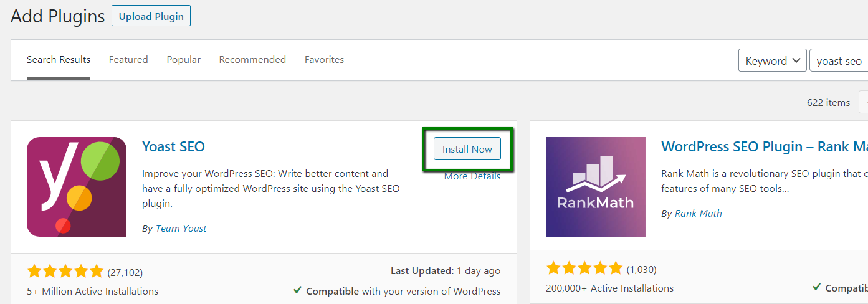Switch to the Popular tab

[x=184, y=60]
